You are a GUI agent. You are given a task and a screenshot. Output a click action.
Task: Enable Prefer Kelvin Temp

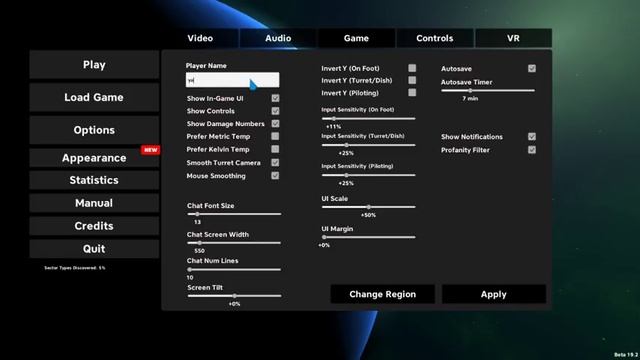pos(276,149)
